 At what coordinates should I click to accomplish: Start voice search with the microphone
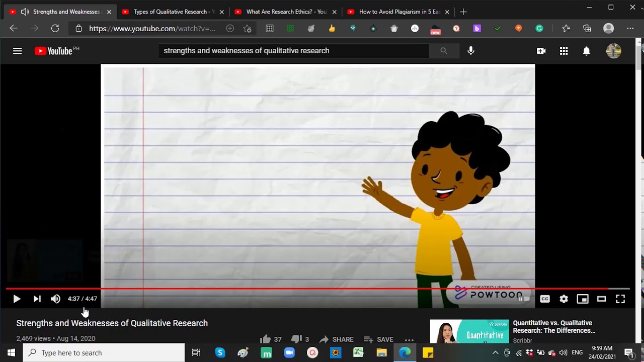[471, 51]
